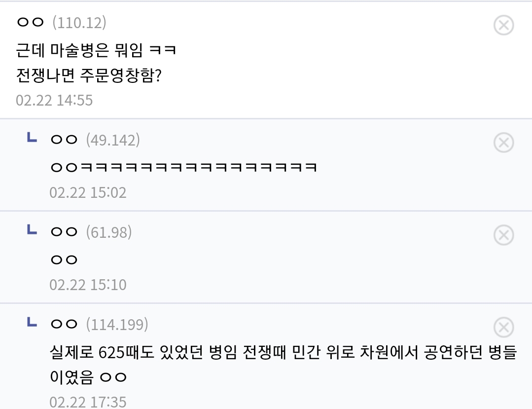The width and height of the screenshot is (532, 409).
Task: Tap the comment text '근데 마술병은 뭐임 ㅋㅋ'
Action: 96,50
